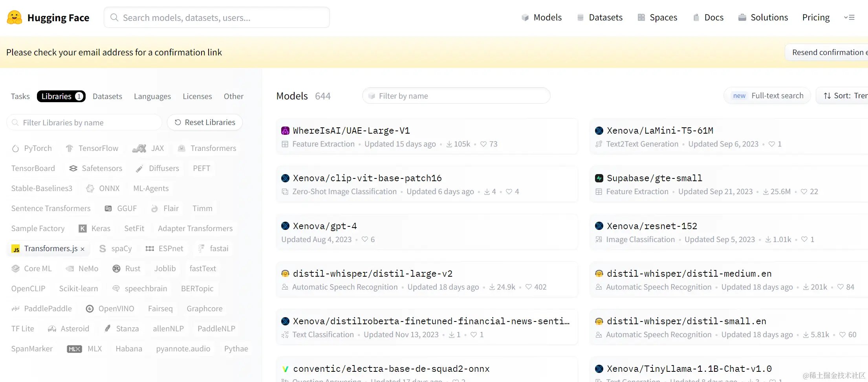Click the MLX library icon

(74, 349)
